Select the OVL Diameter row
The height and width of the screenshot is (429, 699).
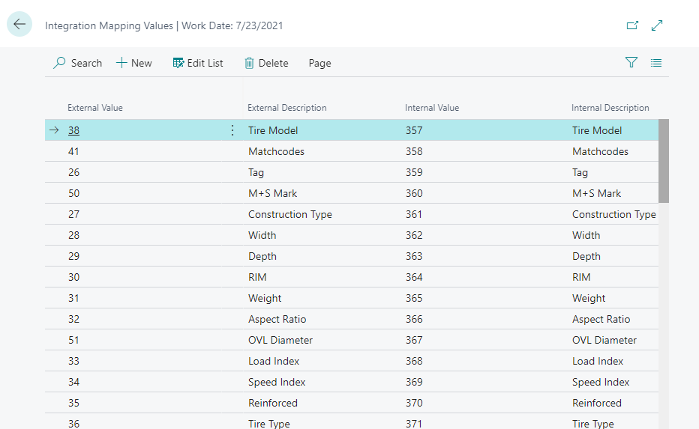tap(352, 340)
